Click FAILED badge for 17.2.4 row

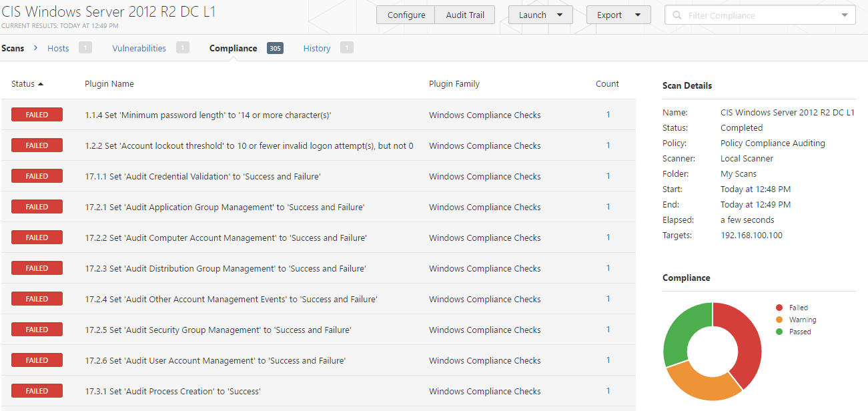[x=37, y=299]
